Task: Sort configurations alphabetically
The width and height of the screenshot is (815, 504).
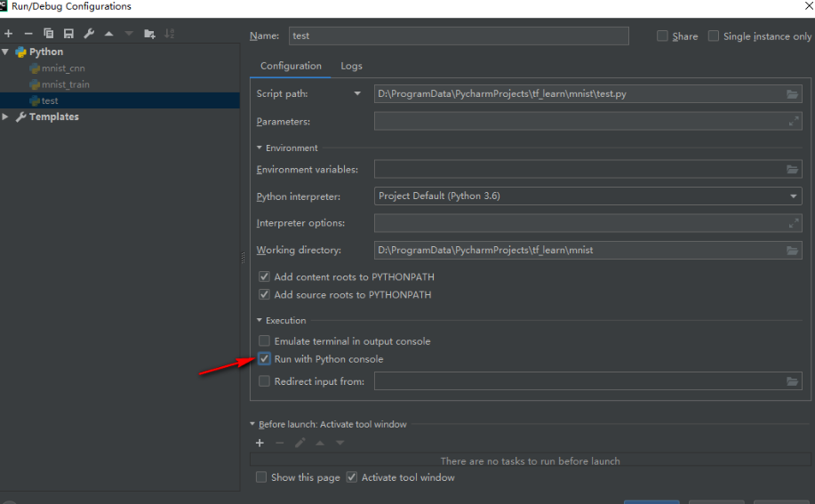Action: 170,34
